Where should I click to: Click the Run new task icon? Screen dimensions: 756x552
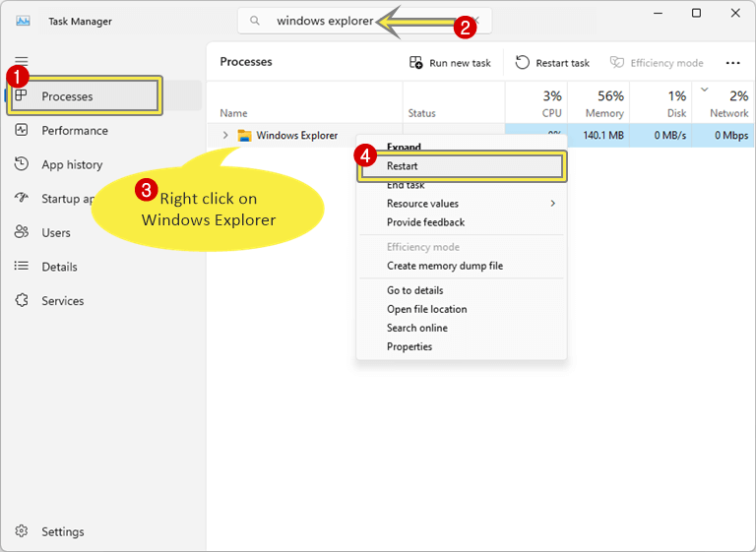click(416, 62)
